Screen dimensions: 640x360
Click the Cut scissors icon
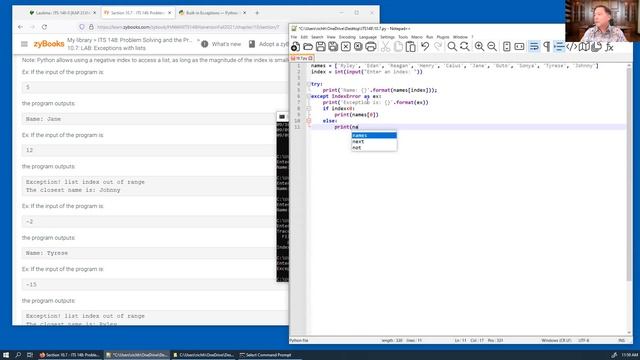(385, 47)
